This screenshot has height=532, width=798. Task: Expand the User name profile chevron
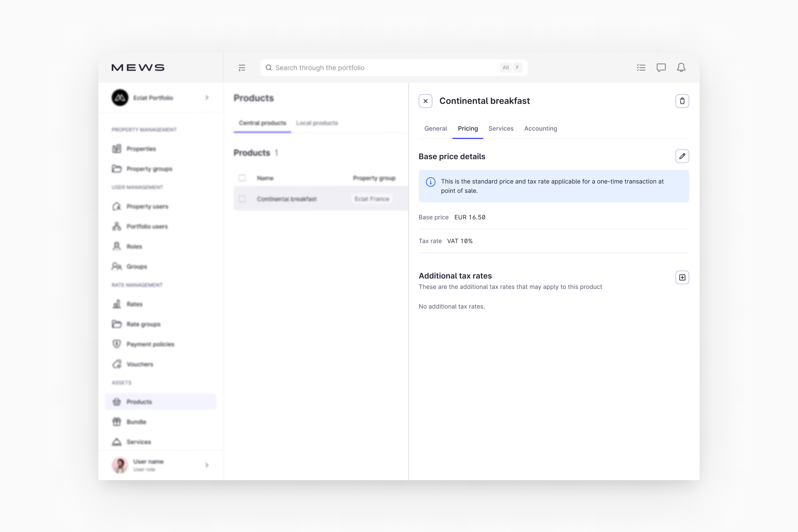click(x=207, y=465)
